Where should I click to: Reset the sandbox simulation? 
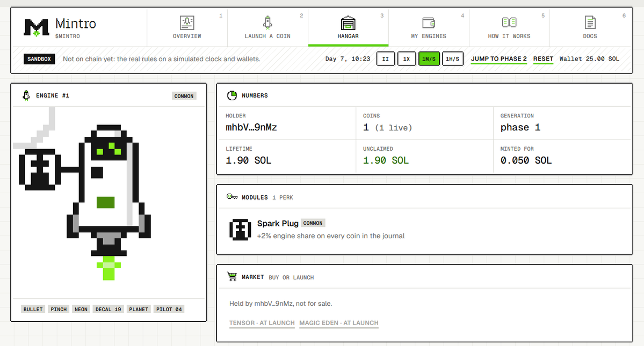(x=543, y=58)
